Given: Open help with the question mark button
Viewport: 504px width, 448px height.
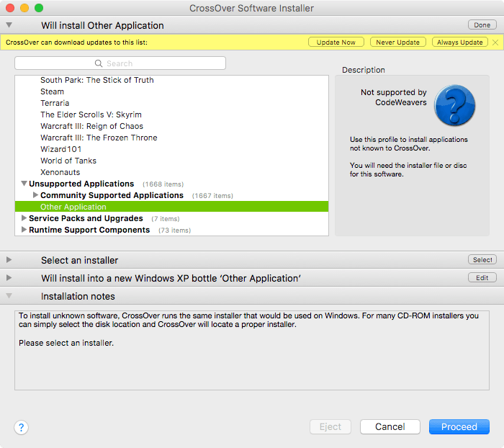Looking at the screenshot, I should click(x=22, y=427).
